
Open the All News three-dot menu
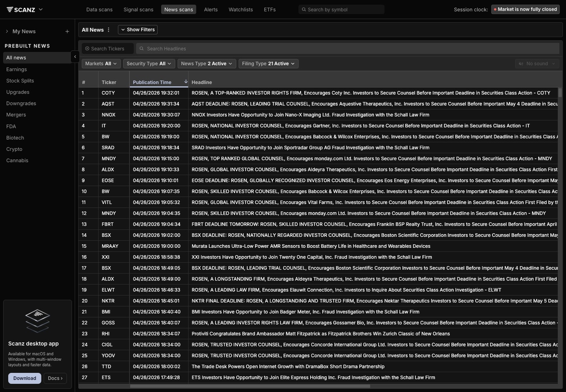pos(108,30)
